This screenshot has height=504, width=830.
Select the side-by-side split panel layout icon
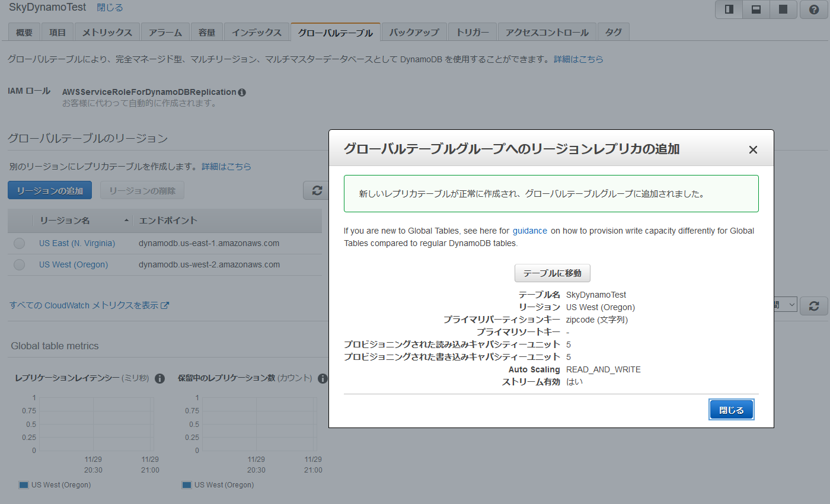click(729, 9)
